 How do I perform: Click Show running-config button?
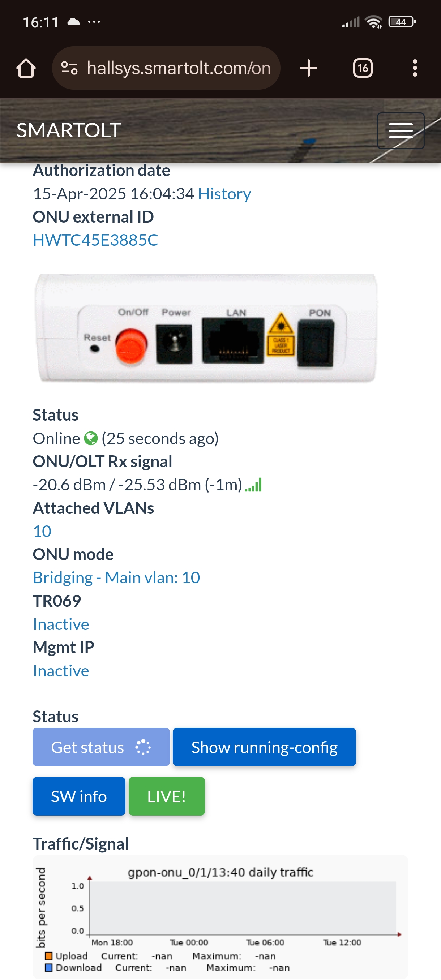(x=265, y=747)
